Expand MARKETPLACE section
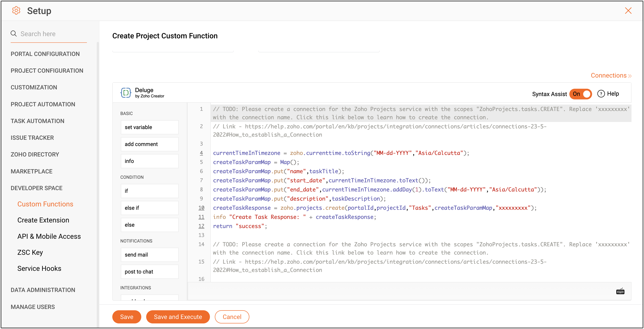 tap(32, 171)
